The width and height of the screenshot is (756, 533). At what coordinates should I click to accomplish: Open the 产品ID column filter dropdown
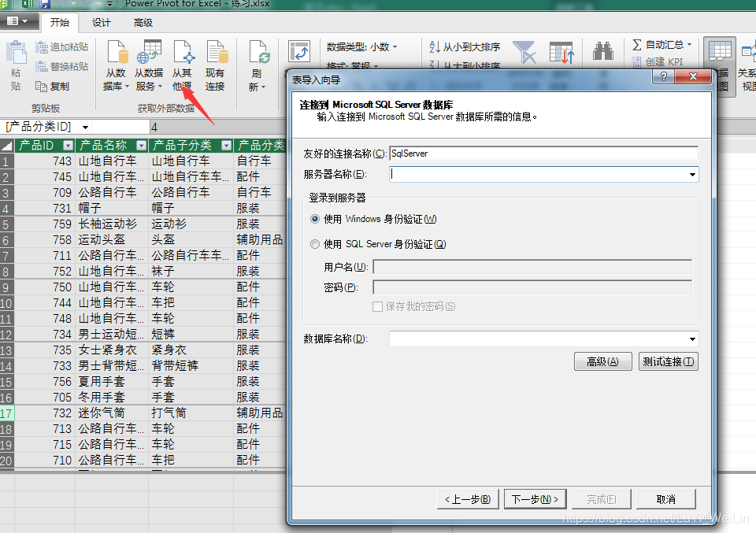(69, 146)
